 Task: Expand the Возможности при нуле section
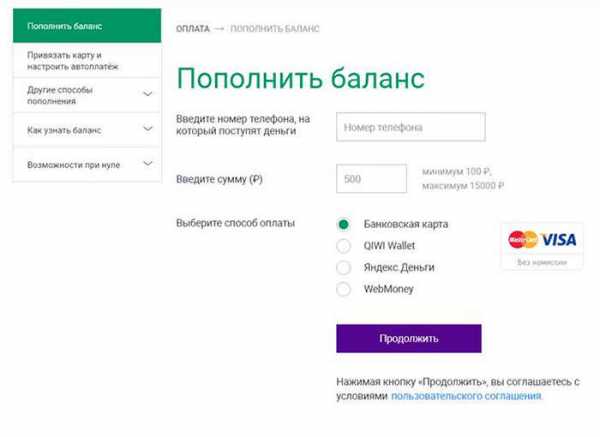click(x=148, y=163)
